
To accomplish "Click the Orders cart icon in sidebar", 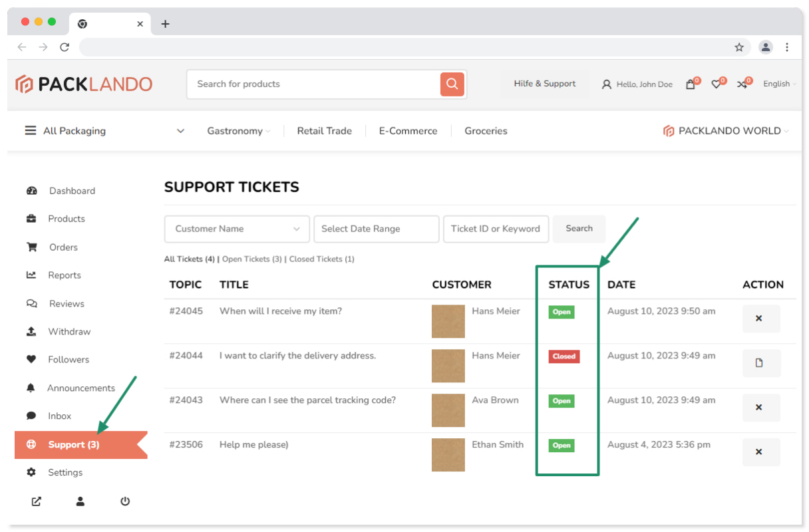I will point(31,247).
